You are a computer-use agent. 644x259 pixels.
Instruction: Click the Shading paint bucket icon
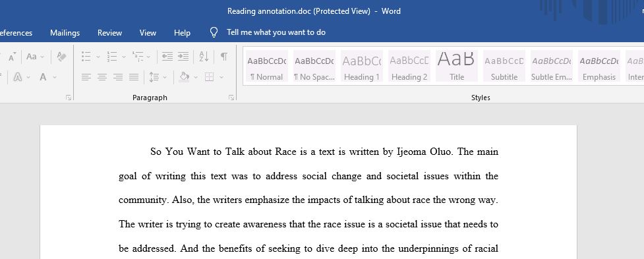pyautogui.click(x=185, y=76)
